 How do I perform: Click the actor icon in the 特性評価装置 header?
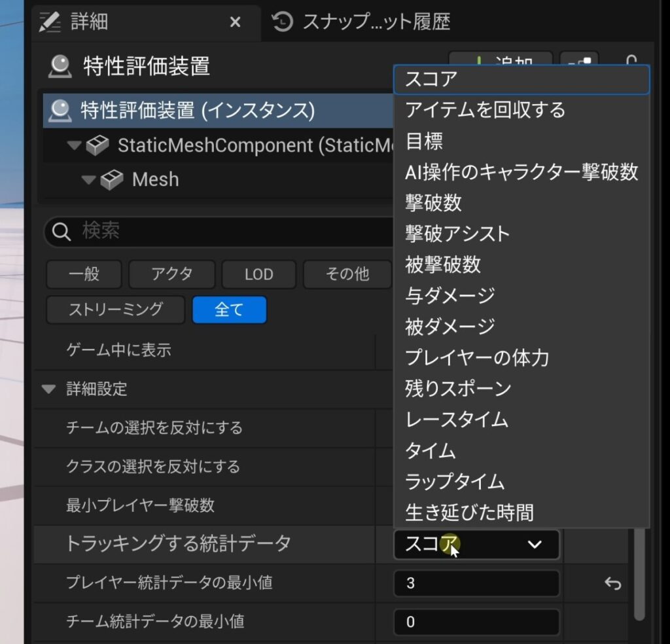click(61, 67)
